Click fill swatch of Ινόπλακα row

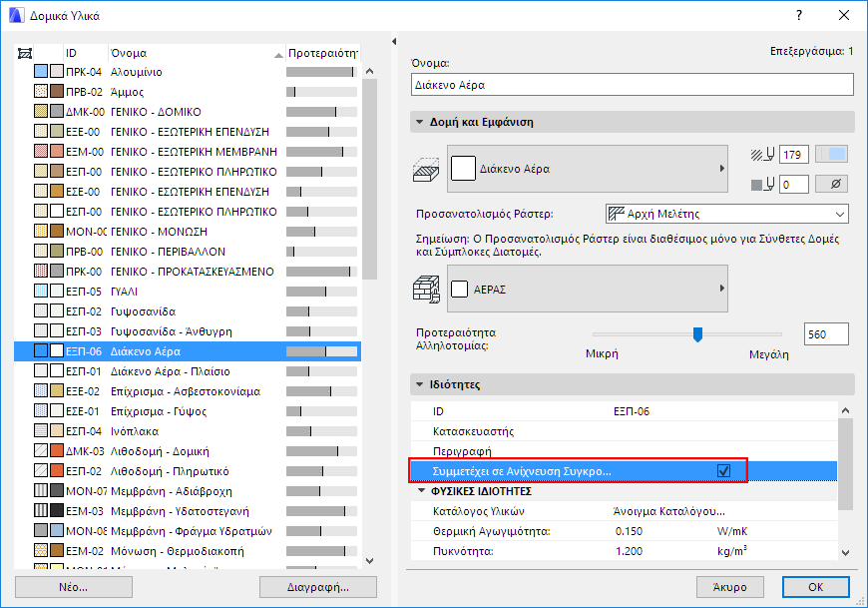pyautogui.click(x=41, y=431)
